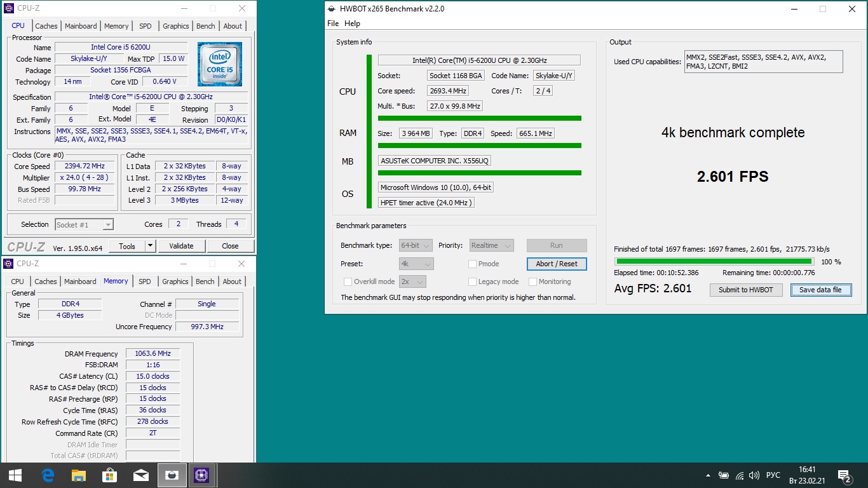Check battery status in system tray
868x488 pixels.
[724, 475]
